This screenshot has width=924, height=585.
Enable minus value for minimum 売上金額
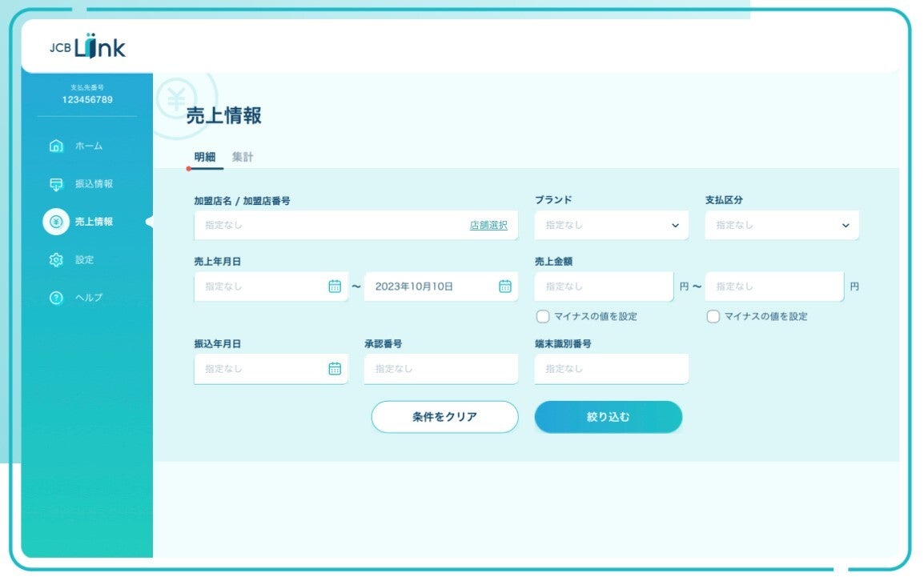(543, 316)
